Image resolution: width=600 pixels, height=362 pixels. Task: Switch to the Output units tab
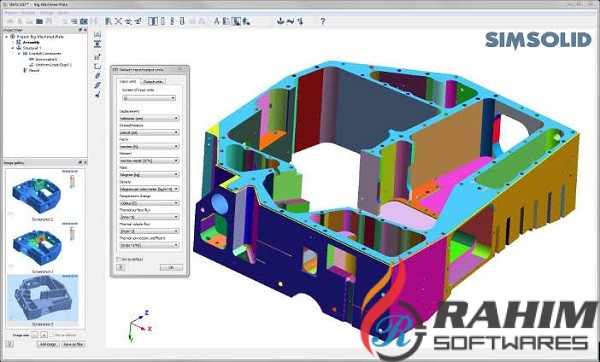pyautogui.click(x=153, y=82)
